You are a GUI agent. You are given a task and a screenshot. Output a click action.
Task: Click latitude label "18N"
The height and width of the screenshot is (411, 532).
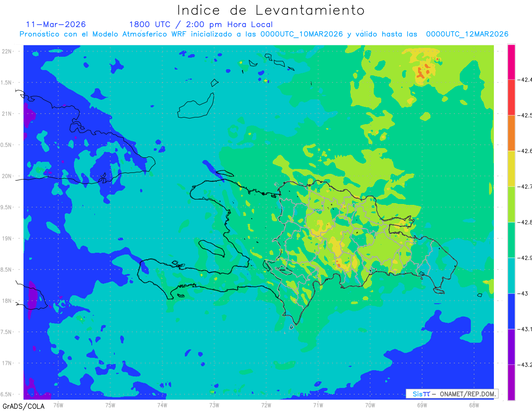tap(7, 301)
